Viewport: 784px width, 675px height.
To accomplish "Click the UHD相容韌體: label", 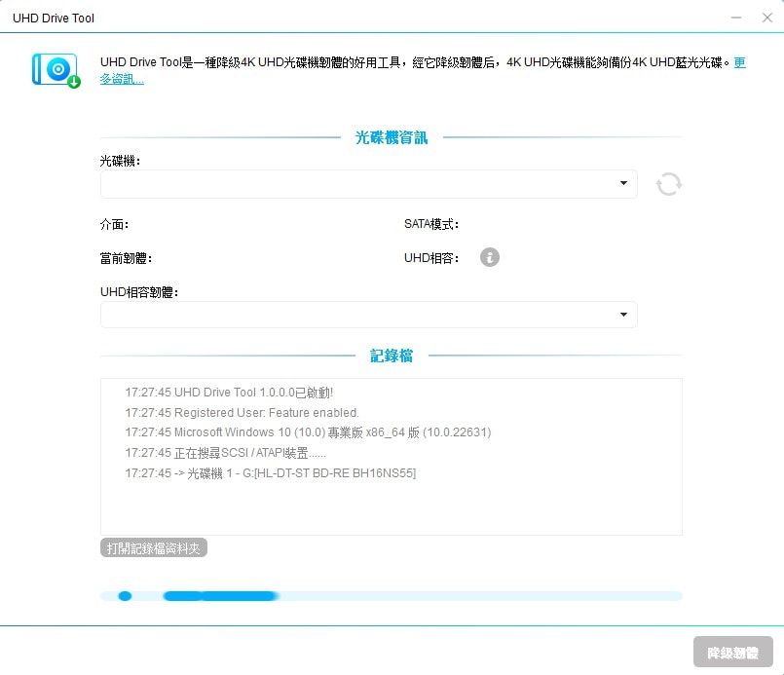I will (139, 292).
